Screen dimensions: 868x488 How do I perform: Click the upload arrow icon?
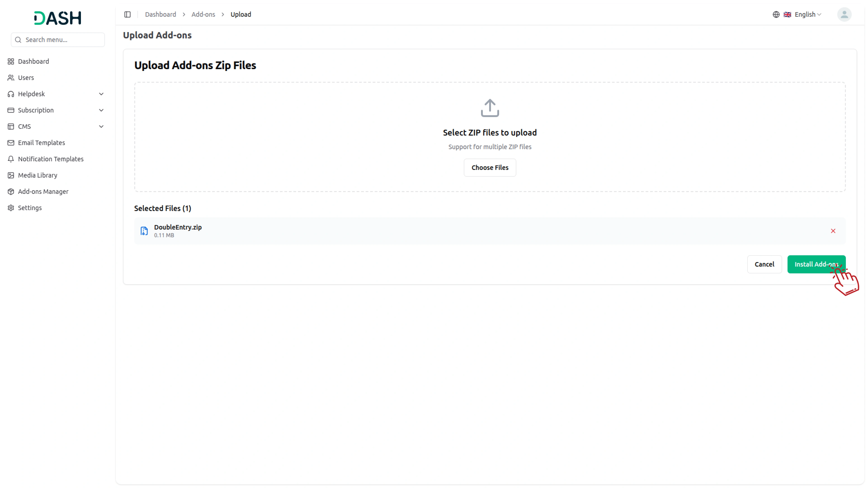(490, 108)
